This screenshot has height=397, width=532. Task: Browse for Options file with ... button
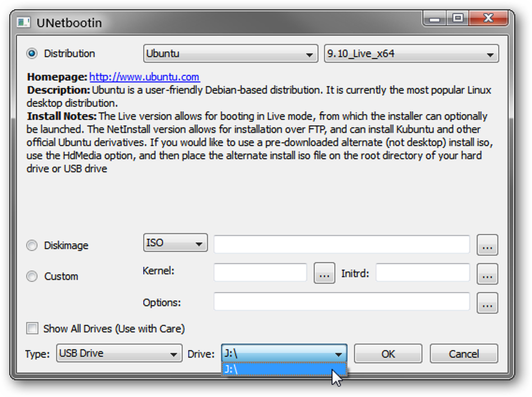pos(487,303)
